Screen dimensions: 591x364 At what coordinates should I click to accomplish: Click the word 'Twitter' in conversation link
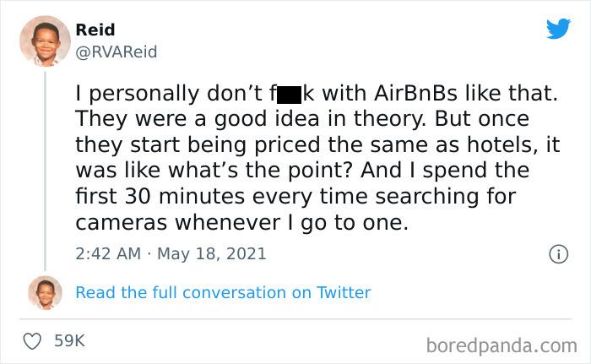(x=344, y=293)
